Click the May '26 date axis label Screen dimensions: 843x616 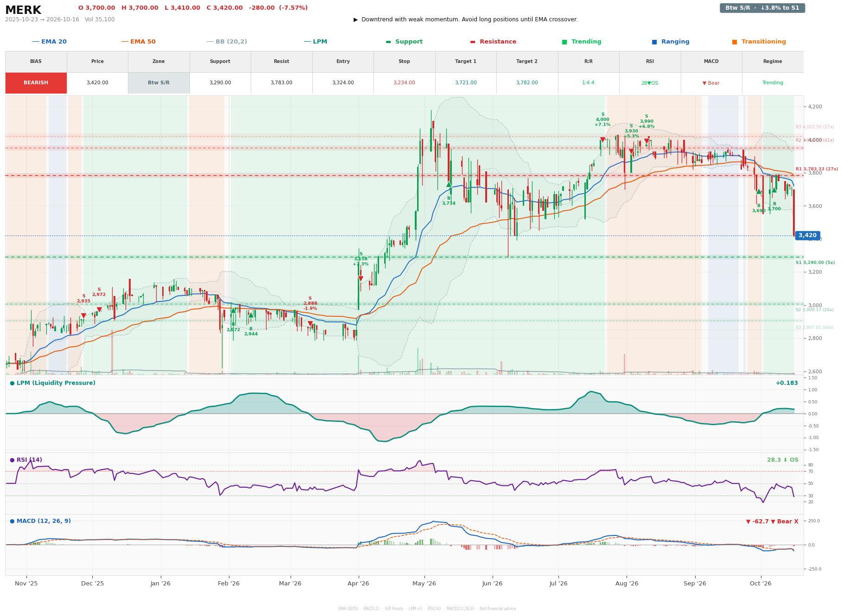[424, 584]
